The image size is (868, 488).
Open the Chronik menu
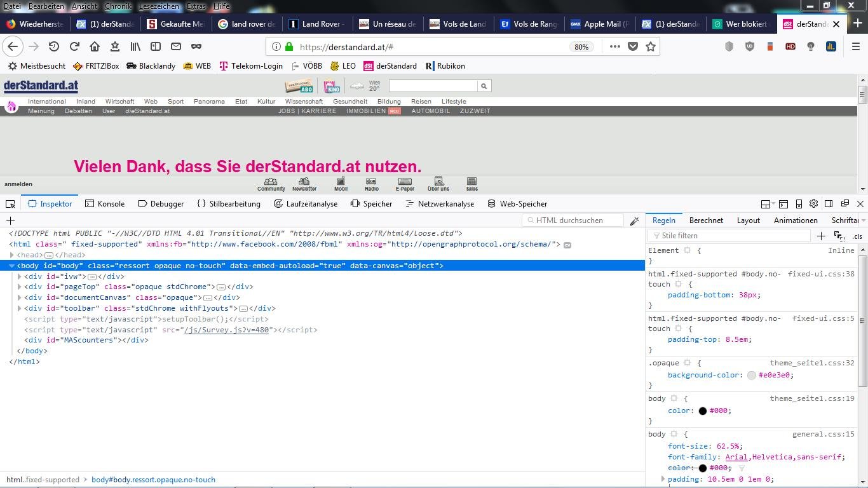[118, 6]
